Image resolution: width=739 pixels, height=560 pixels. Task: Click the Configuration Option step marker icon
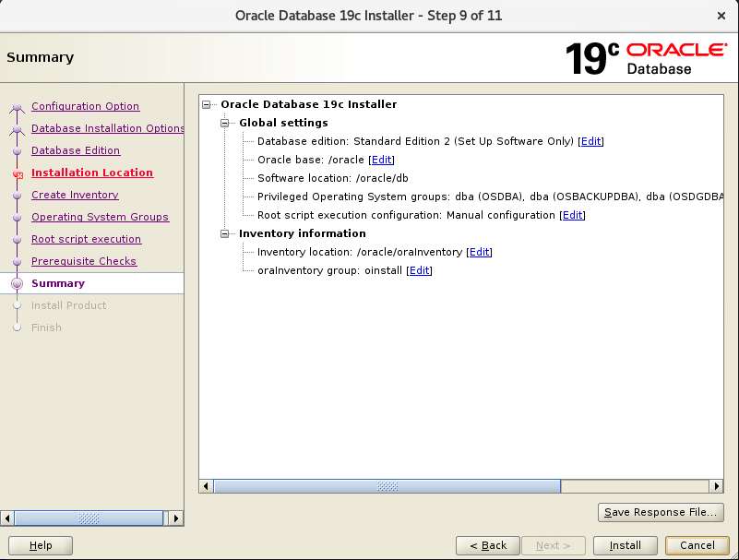click(17, 107)
